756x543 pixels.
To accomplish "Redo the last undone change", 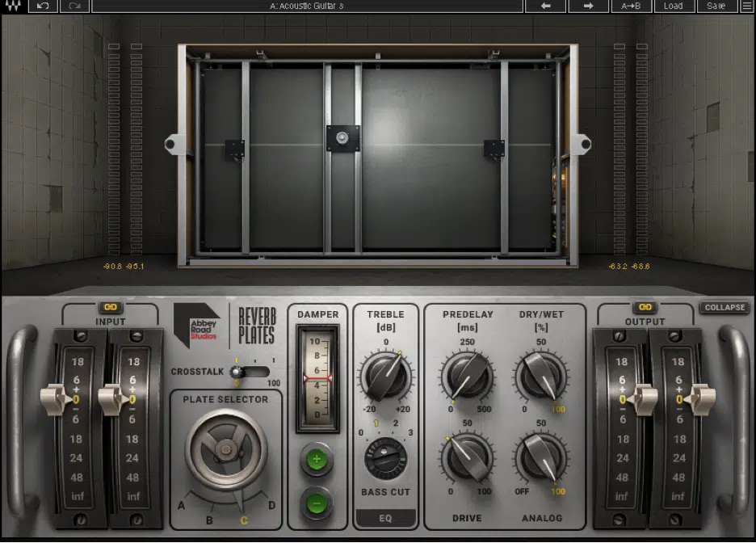I will [x=74, y=6].
